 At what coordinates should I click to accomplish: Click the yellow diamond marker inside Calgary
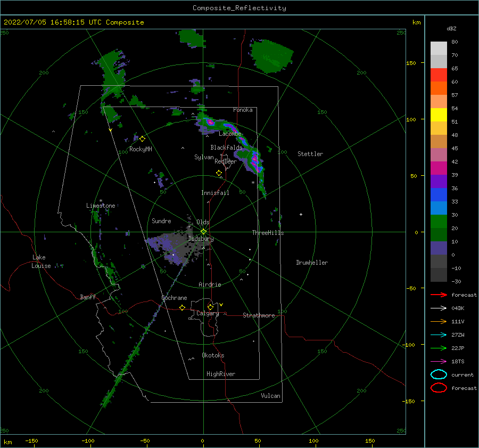pos(210,307)
